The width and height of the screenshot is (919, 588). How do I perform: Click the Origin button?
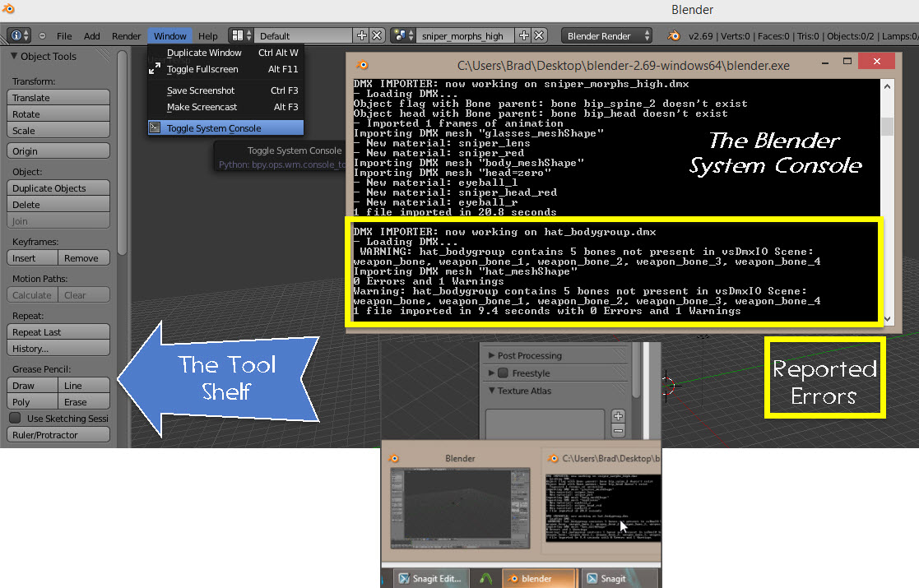click(x=58, y=151)
